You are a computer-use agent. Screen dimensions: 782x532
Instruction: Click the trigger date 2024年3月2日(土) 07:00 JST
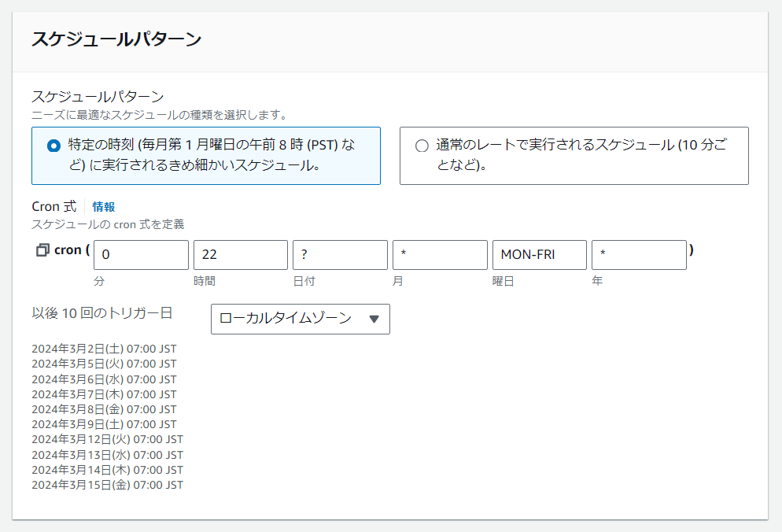tap(104, 349)
